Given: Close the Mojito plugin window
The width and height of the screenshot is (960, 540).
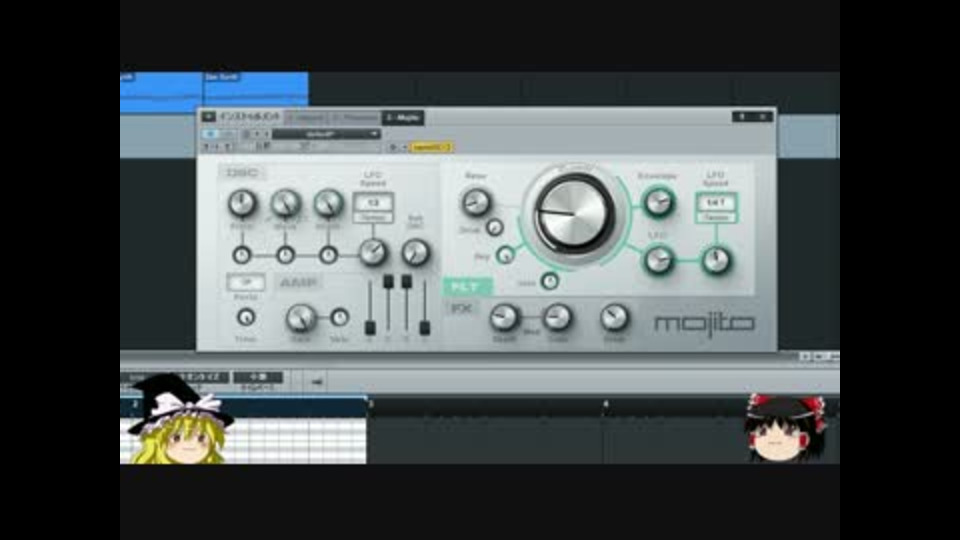Looking at the screenshot, I should coord(763,116).
